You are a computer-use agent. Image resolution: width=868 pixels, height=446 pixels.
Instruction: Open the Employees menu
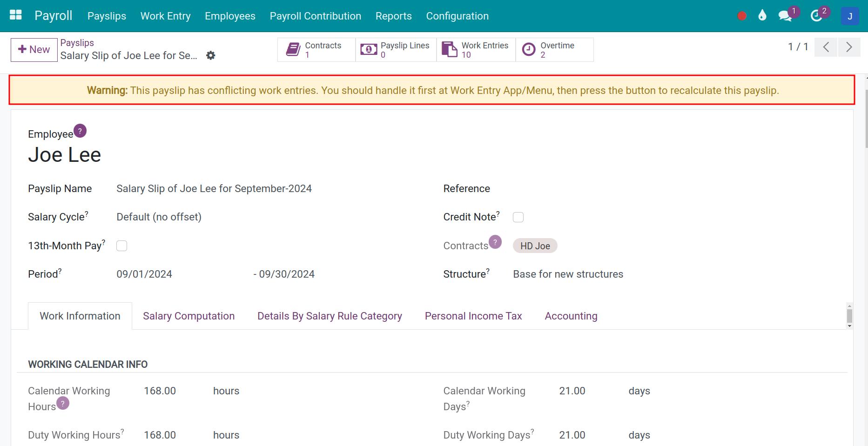click(x=230, y=16)
